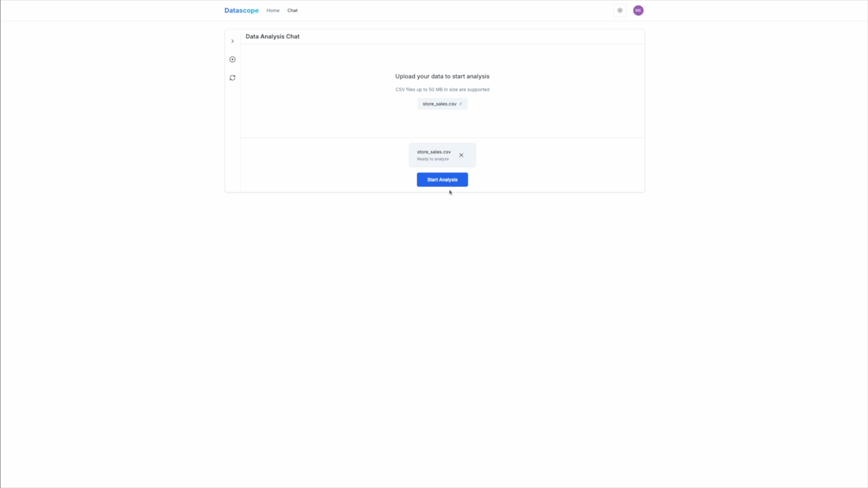868x488 pixels.
Task: Open the purple ME user avatar
Action: (638, 10)
